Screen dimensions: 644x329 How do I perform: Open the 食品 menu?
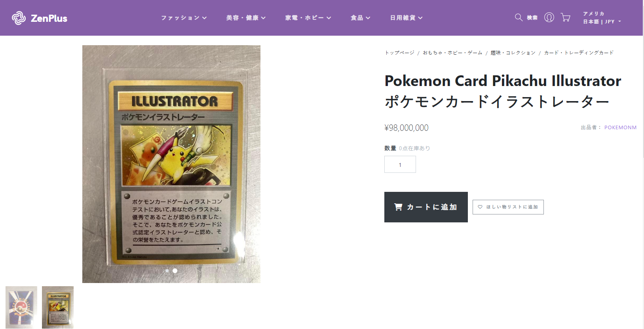[x=360, y=18]
